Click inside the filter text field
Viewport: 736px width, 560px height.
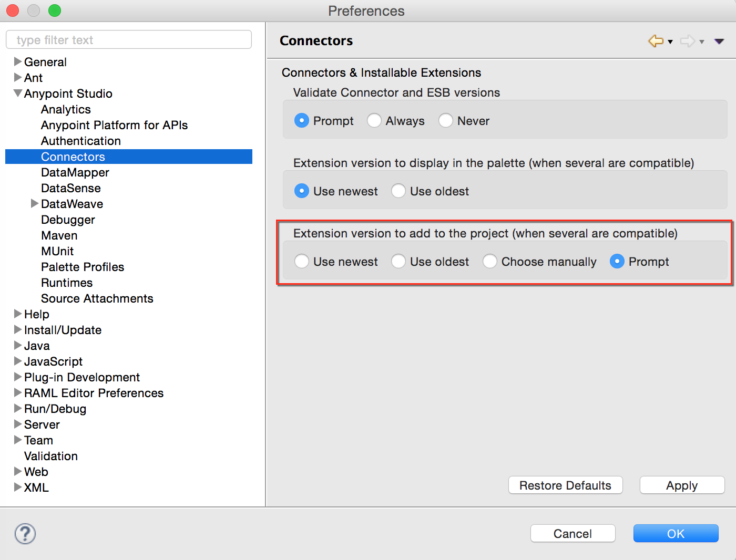click(128, 39)
